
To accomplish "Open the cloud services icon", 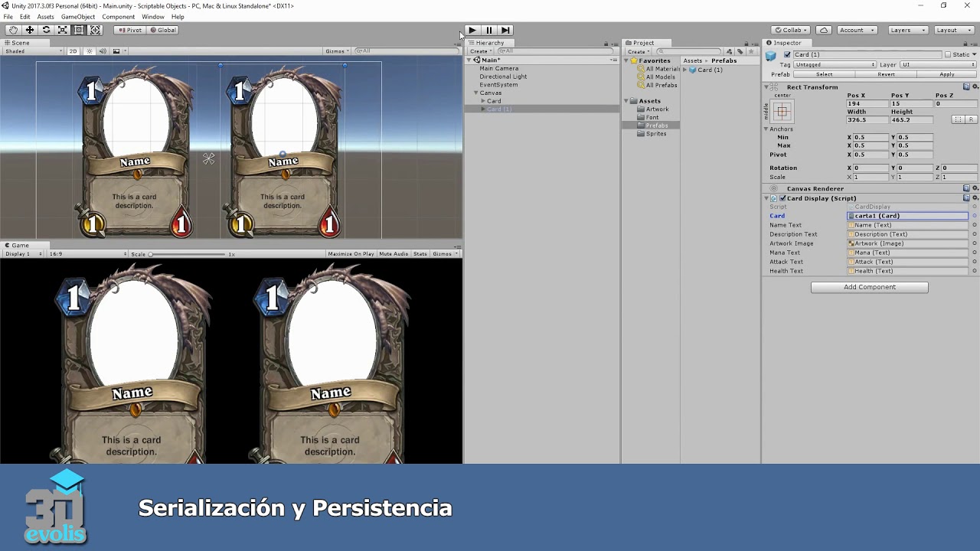I will coord(824,30).
